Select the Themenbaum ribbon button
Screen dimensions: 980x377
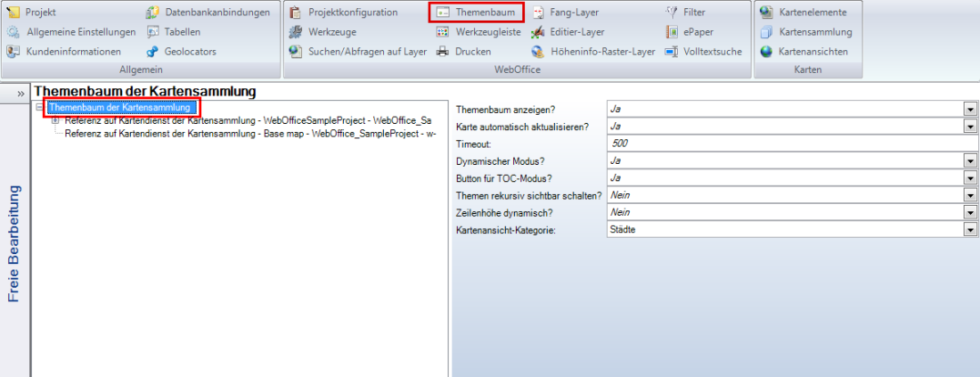coord(476,13)
